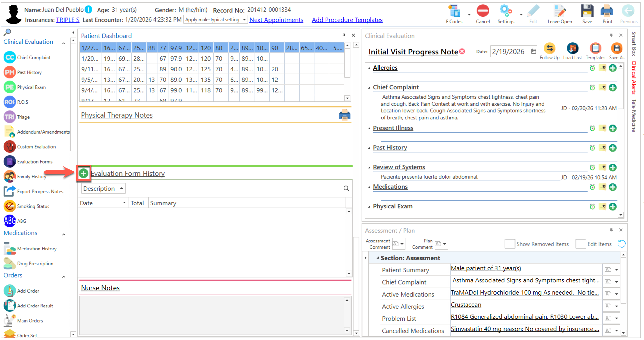Screen dimensions: 644x340
Task: Expand the Description filter dropdown
Action: tap(121, 189)
